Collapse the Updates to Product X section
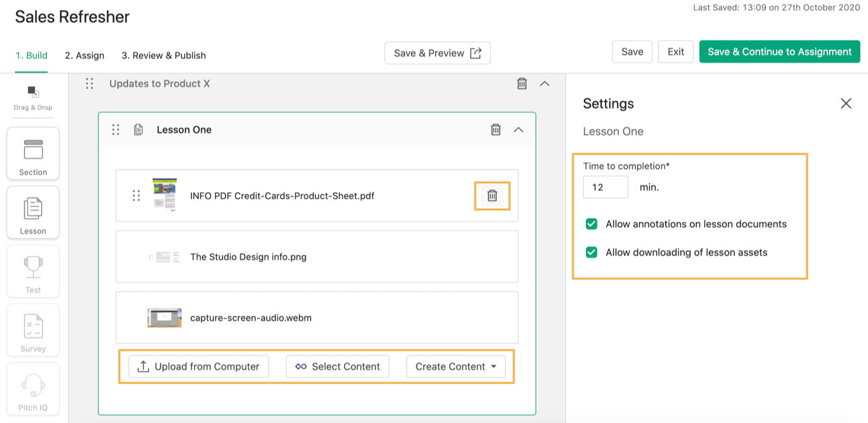The height and width of the screenshot is (423, 868). click(545, 84)
